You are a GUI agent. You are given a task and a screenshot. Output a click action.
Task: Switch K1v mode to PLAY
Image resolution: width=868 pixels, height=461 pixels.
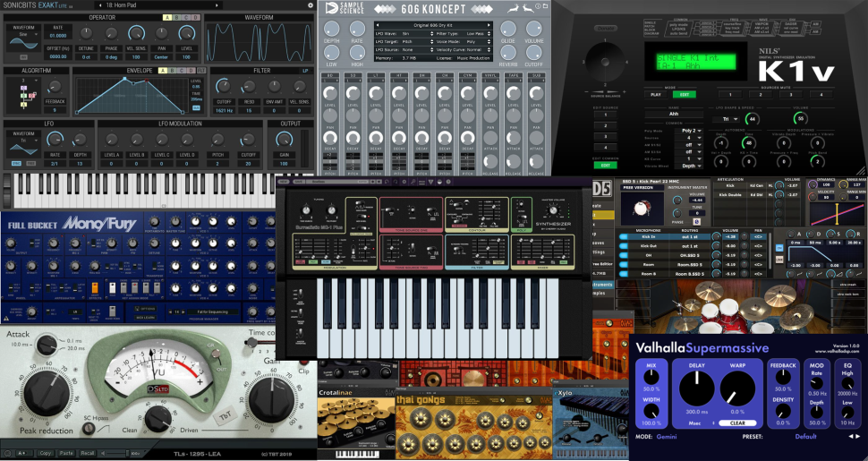[655, 95]
